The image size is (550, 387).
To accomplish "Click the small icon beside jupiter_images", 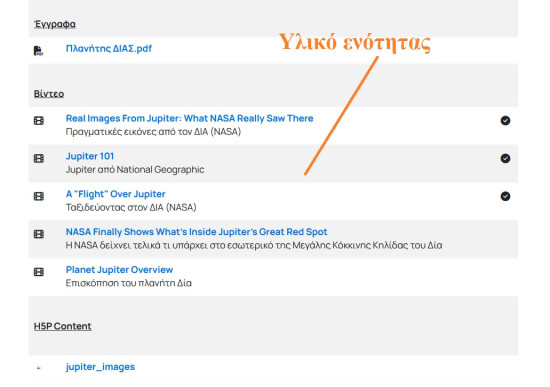I will click(x=39, y=368).
